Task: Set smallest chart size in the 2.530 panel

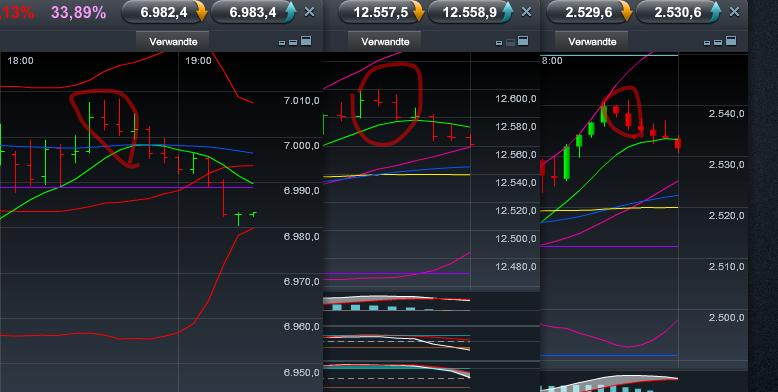Action: coord(707,43)
